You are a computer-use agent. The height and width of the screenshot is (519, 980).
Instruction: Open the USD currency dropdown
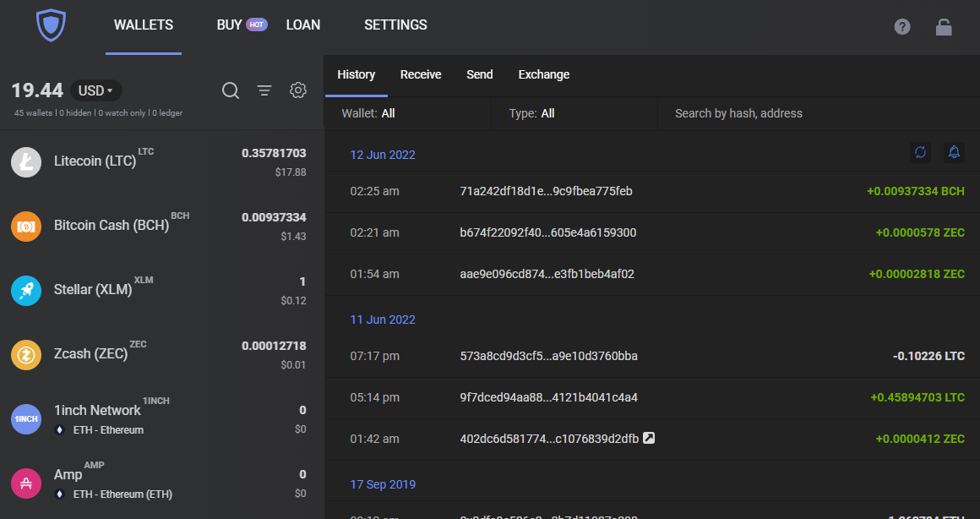(96, 90)
